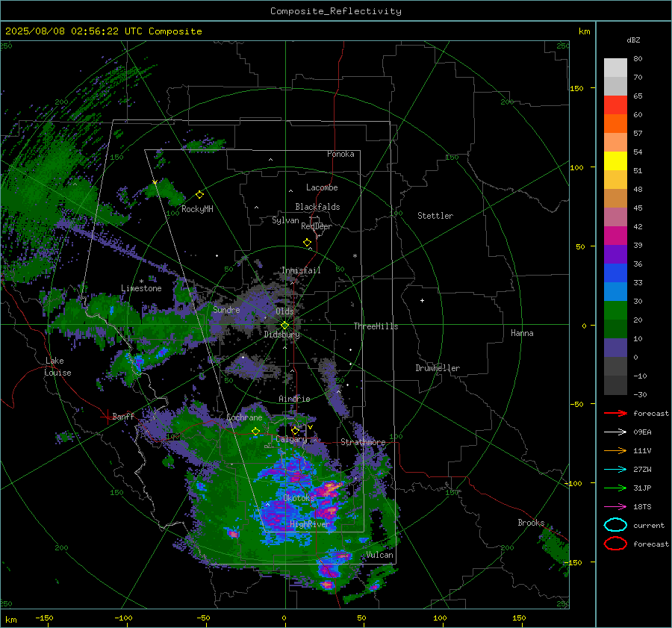
Task: Click the Brooks city label
Action: coord(531,523)
